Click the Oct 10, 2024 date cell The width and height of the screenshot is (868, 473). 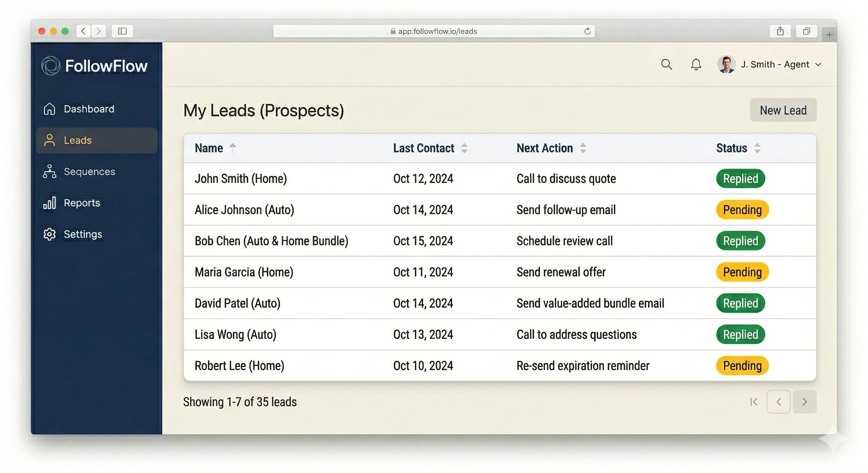(423, 366)
